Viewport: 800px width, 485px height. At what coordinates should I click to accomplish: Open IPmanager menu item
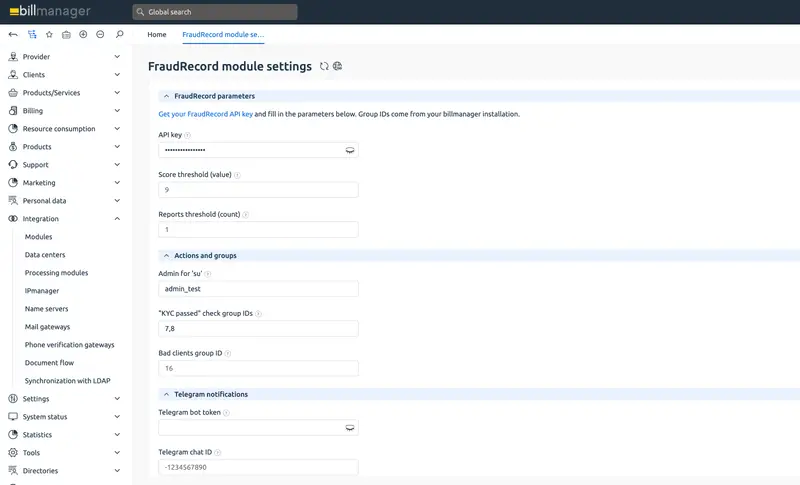[x=42, y=291]
